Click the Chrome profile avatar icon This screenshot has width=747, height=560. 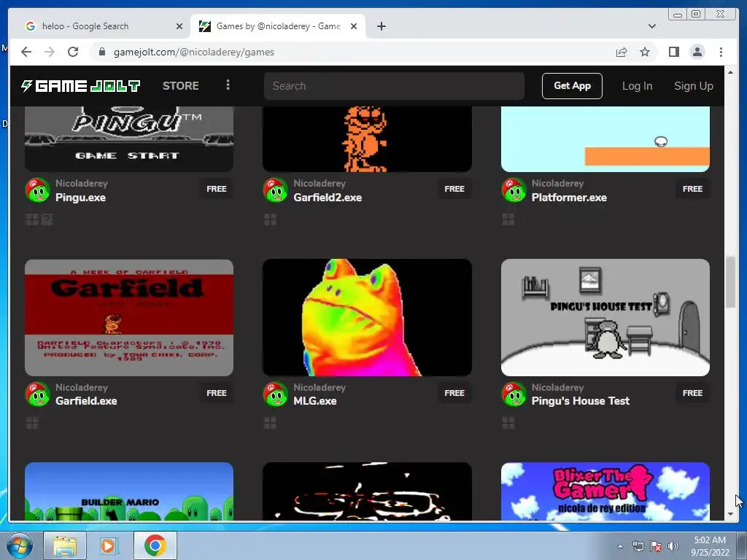point(697,52)
